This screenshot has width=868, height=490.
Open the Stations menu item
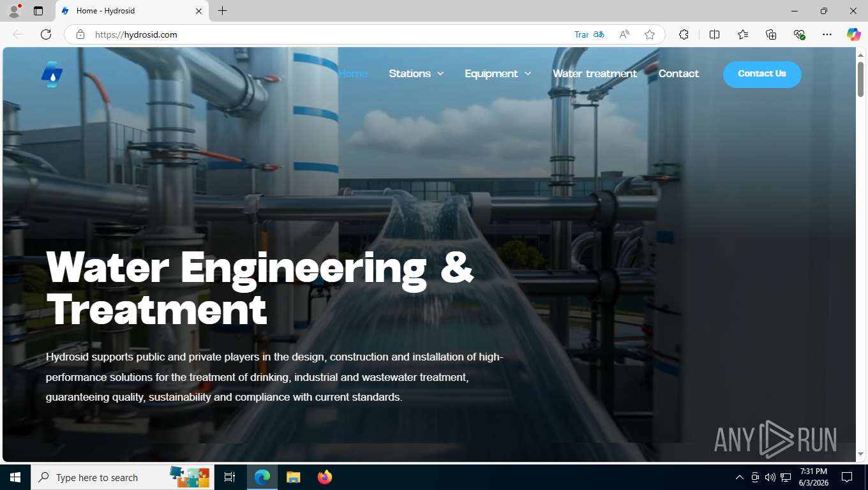(410, 74)
